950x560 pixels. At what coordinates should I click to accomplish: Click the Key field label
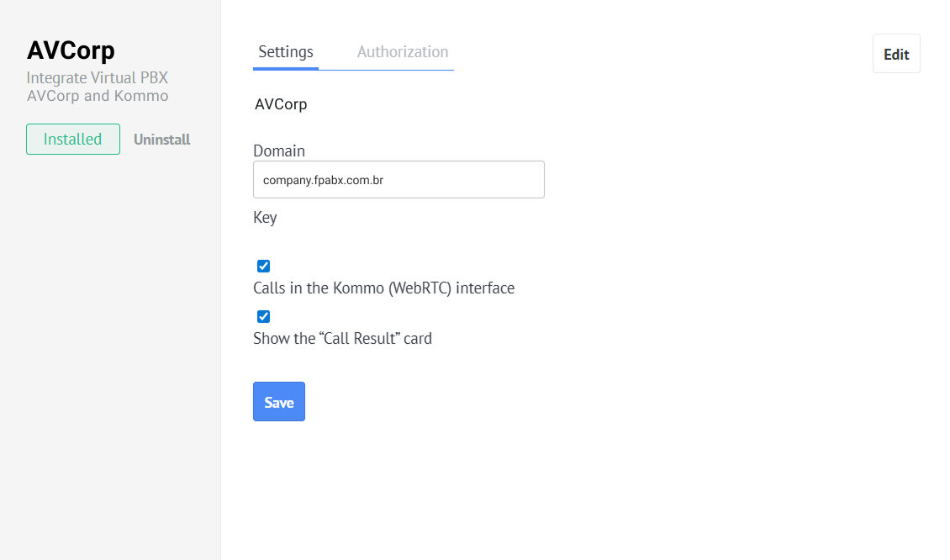pos(265,218)
